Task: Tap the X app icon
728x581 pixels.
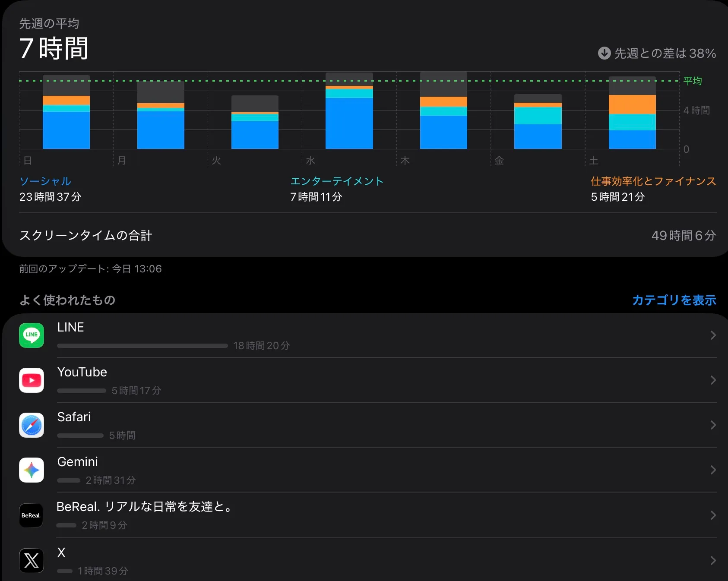Action: pos(32,561)
